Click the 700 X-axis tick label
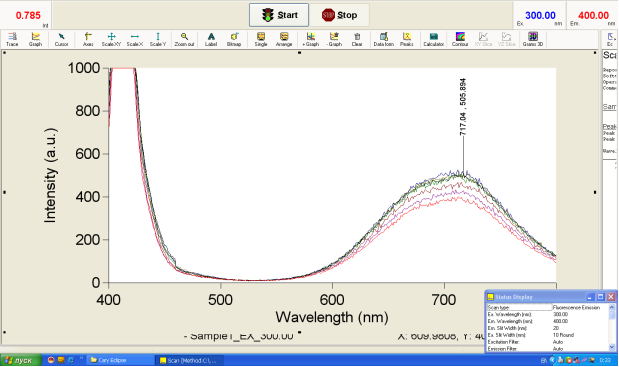 tap(444, 300)
